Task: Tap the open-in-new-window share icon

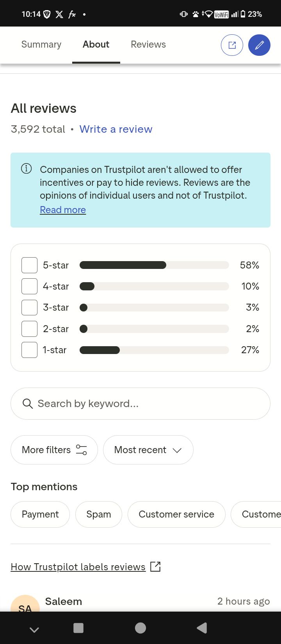Action: click(x=232, y=45)
